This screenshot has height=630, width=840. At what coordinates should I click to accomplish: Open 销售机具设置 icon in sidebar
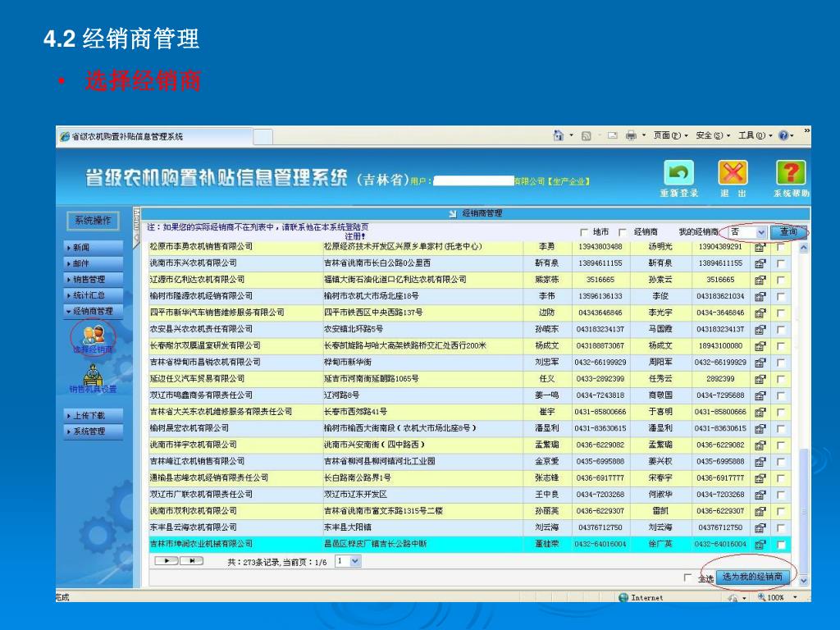[93, 374]
